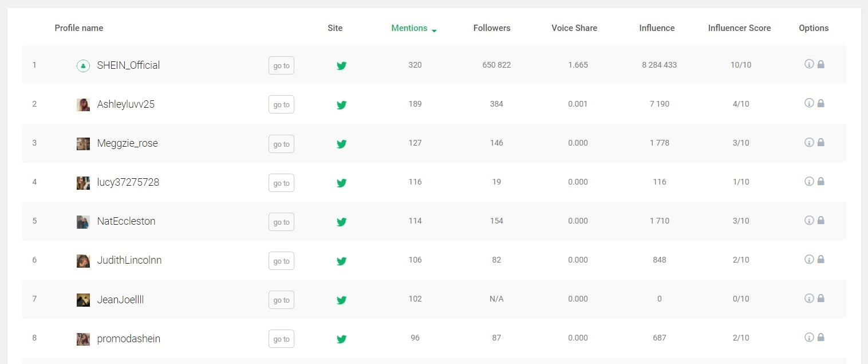Show info icon details for NatEccleston
Screen dimensions: 868x364
(809, 220)
